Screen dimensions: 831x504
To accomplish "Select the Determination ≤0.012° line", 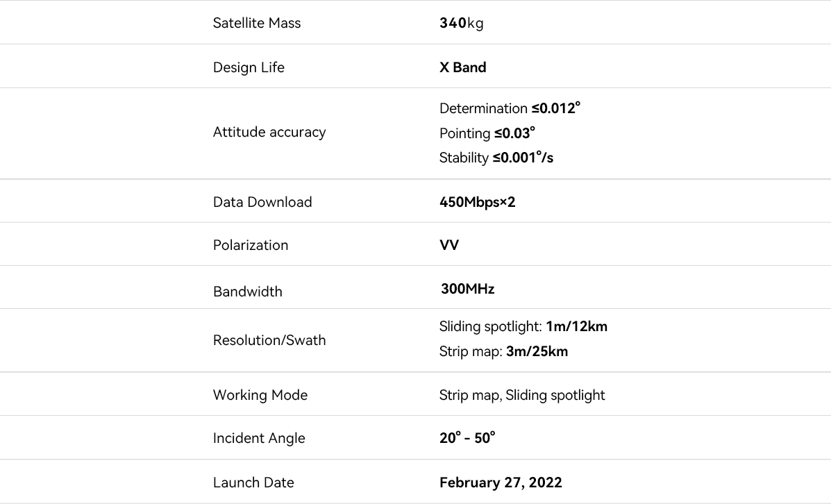I will 510,108.
